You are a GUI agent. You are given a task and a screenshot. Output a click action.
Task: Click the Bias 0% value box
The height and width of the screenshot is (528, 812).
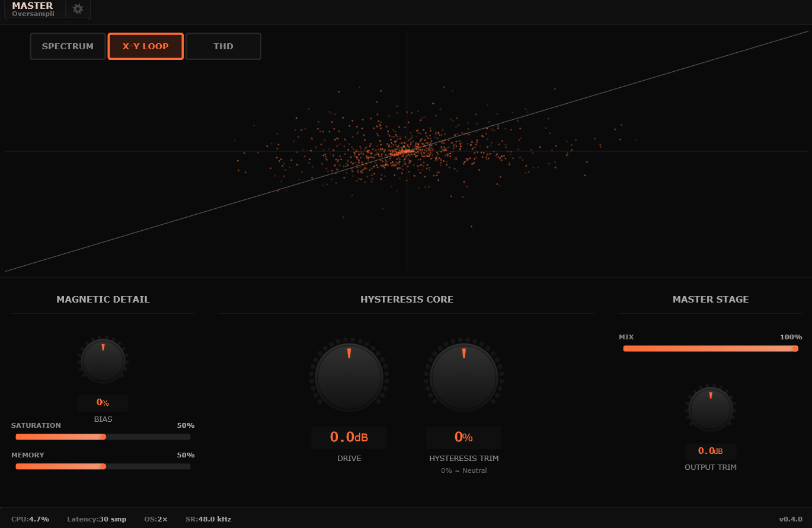click(x=103, y=403)
